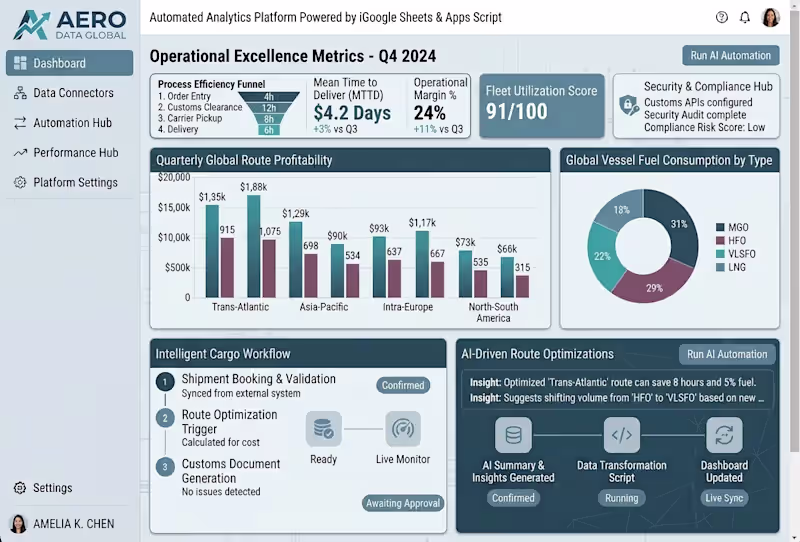
Task: Click the LNG legend swatch
Action: pyautogui.click(x=720, y=267)
